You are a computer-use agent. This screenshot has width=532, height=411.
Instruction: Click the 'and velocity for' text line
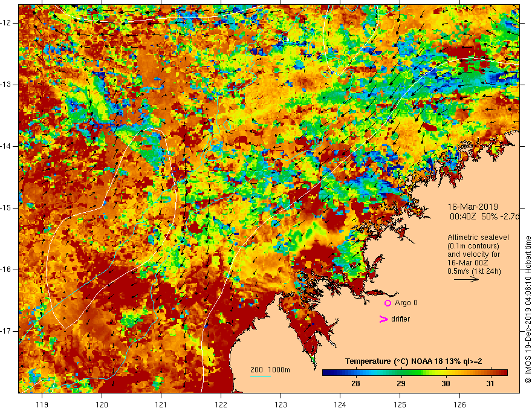[x=473, y=254]
